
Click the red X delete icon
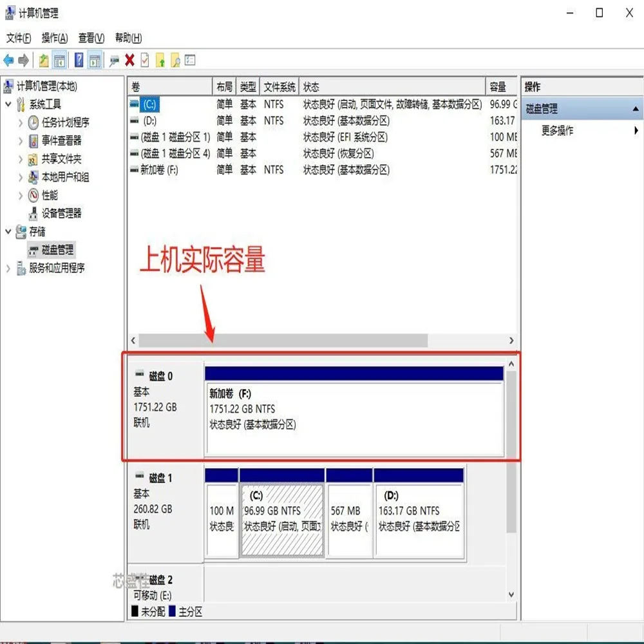[x=130, y=61]
